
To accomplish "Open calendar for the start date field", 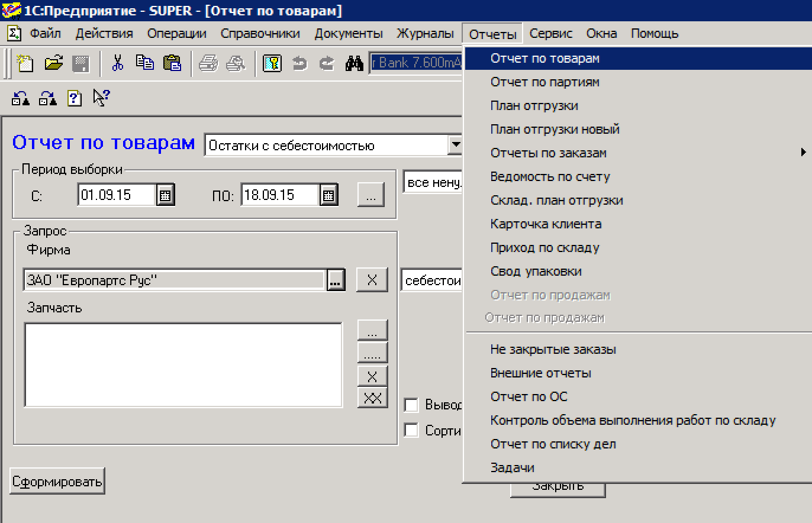I will point(165,195).
